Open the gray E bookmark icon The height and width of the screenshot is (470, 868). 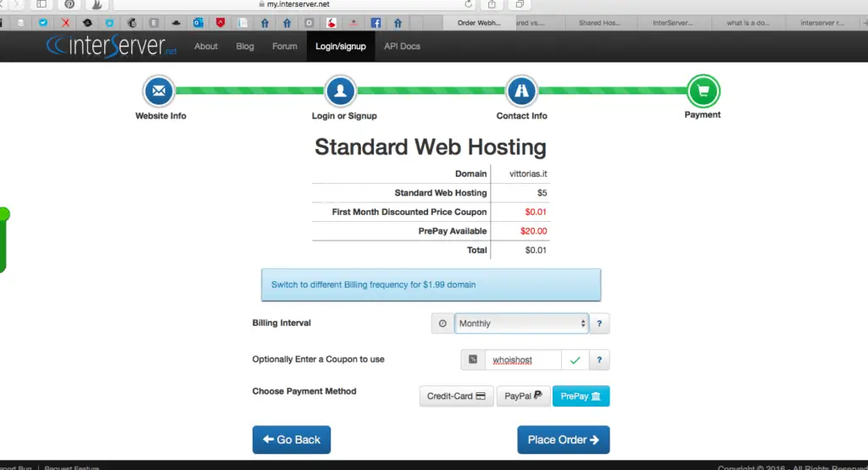click(x=154, y=23)
